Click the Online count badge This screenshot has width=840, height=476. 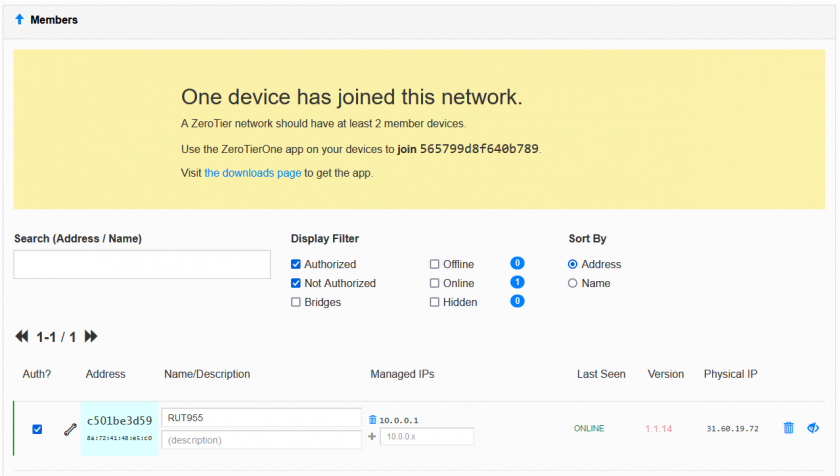[x=517, y=282]
